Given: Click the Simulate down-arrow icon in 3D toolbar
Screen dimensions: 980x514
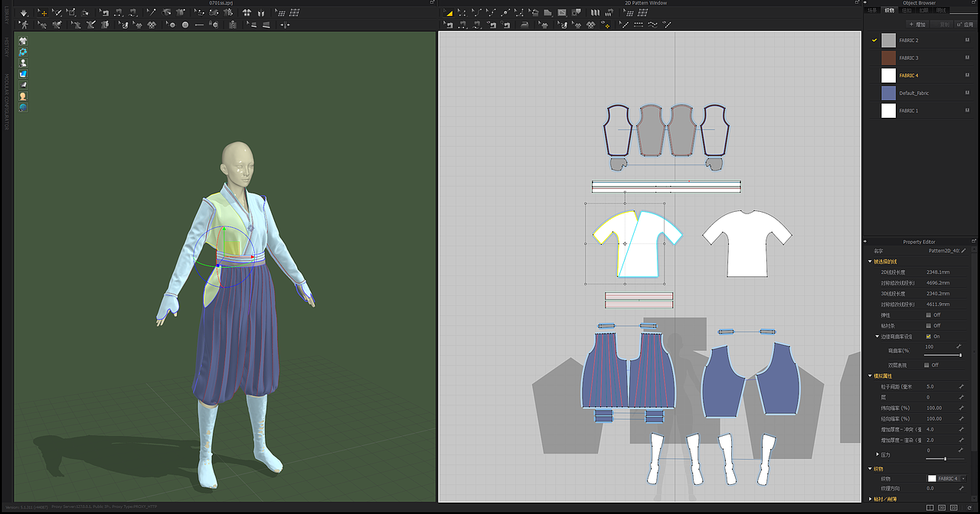Looking at the screenshot, I should (x=24, y=13).
